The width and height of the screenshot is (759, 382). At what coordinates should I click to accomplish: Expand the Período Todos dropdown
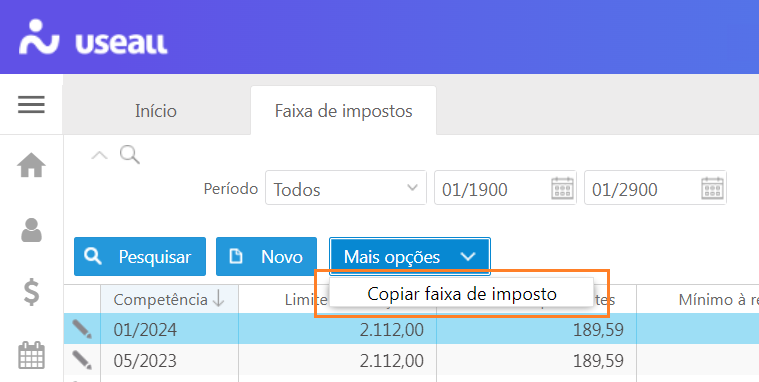pos(346,188)
